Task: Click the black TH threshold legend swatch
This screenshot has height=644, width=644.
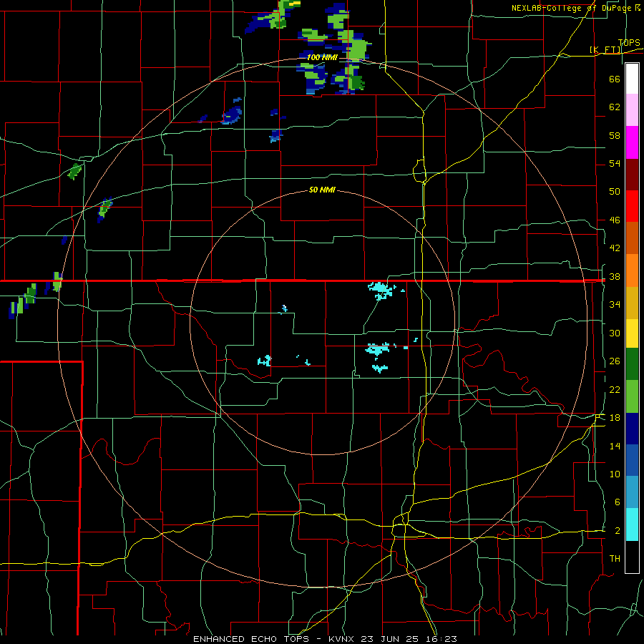Action: click(x=632, y=557)
